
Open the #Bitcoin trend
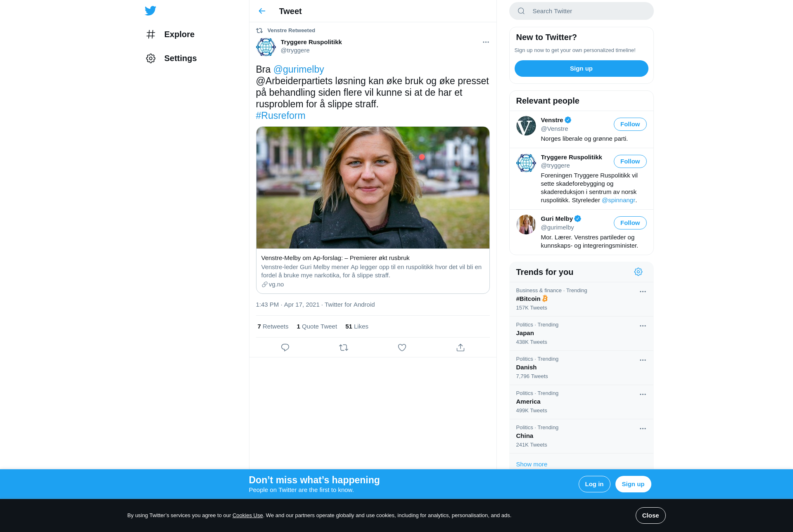coord(581,299)
